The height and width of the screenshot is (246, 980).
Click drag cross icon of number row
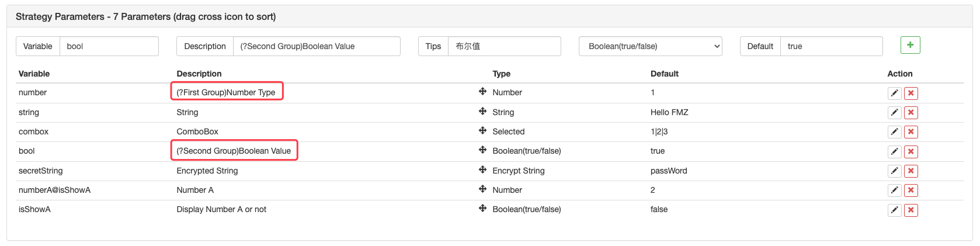pyautogui.click(x=482, y=92)
